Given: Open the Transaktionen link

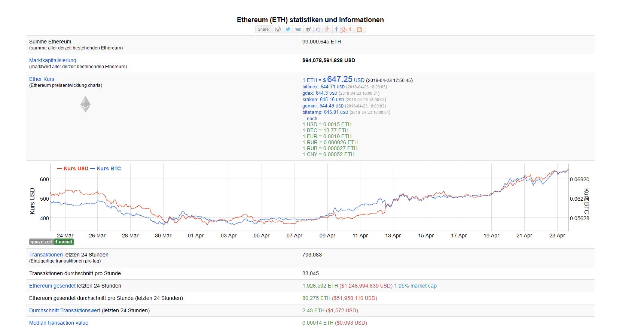Looking at the screenshot, I should tap(46, 255).
